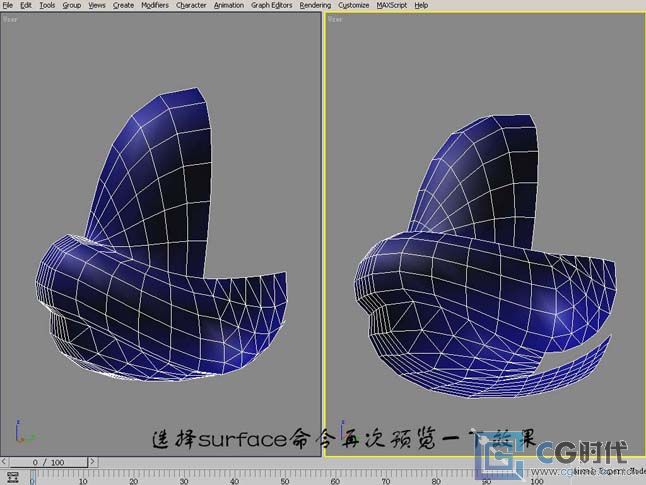
Task: Open the Modifiers menu
Action: click(x=155, y=5)
